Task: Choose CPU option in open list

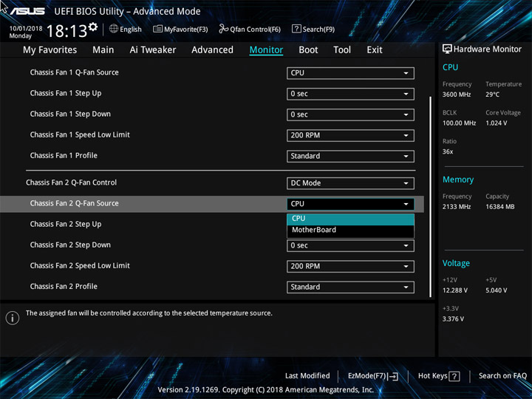Action: [350, 219]
